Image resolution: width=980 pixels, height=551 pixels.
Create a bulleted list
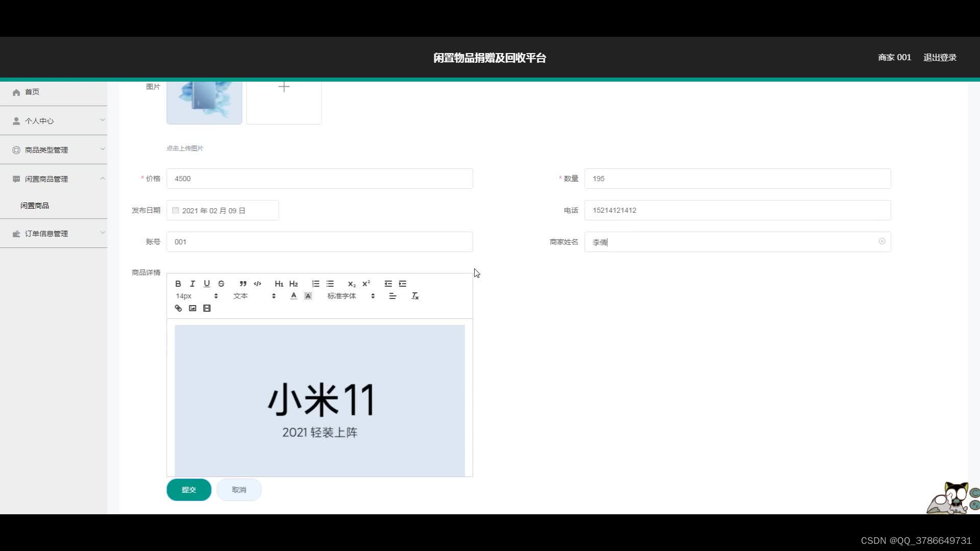pos(330,284)
